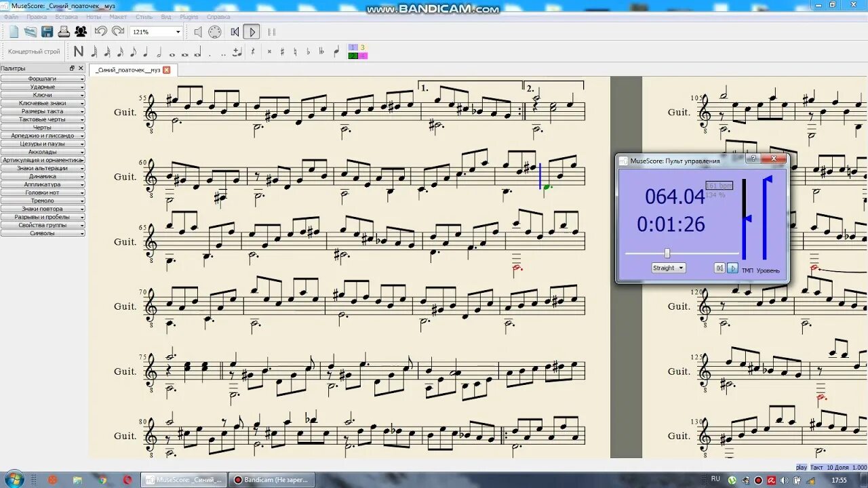Expand the Арпеджио и глиссандо palette

(x=43, y=136)
